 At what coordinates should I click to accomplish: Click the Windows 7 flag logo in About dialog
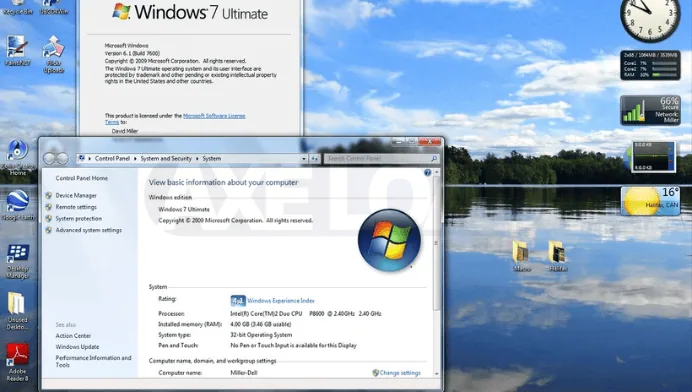coord(121,11)
